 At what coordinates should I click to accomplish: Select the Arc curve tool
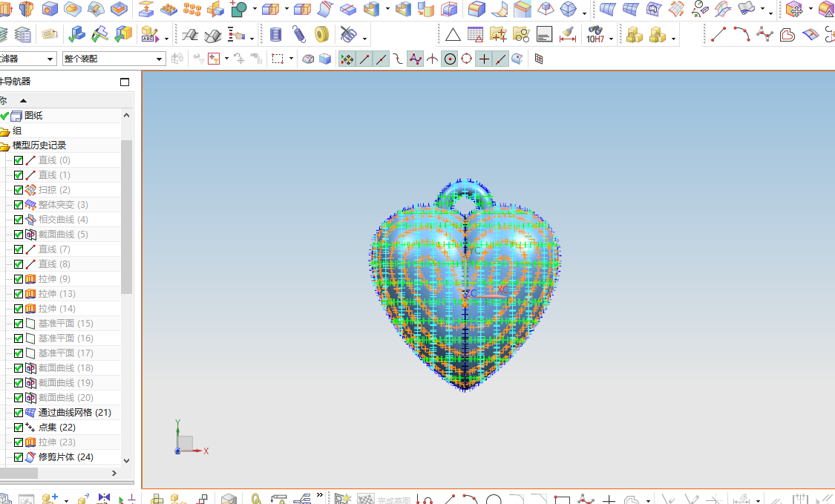tap(741, 35)
